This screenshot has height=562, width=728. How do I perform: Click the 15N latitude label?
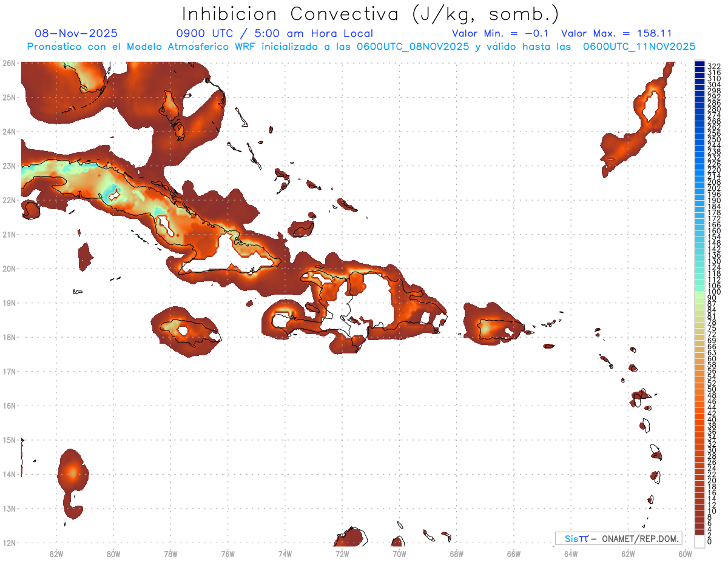(8, 440)
